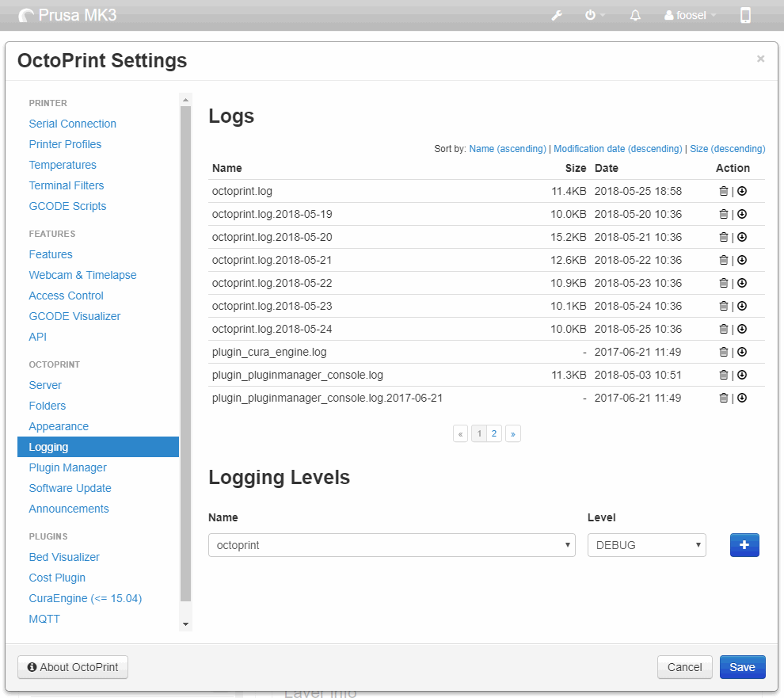Open GCODE Visualizer settings
Image resolution: width=784 pixels, height=698 pixels.
(74, 316)
